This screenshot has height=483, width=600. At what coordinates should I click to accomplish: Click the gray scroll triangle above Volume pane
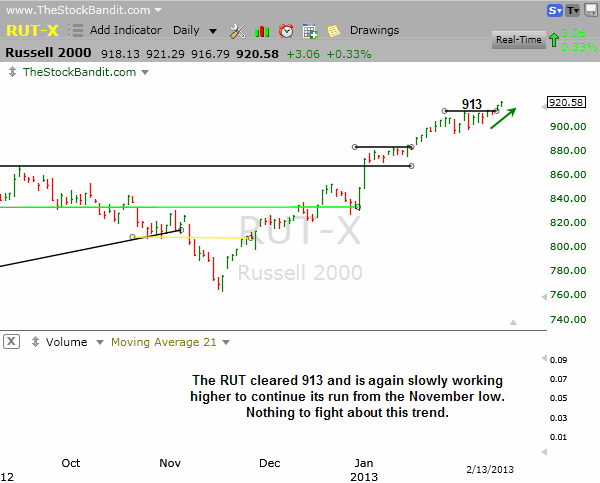(x=513, y=321)
